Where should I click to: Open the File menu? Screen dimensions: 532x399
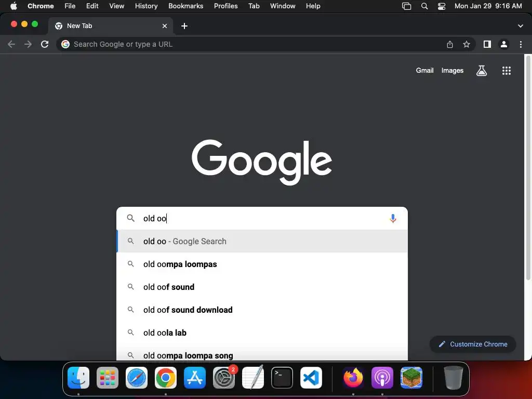coord(70,6)
